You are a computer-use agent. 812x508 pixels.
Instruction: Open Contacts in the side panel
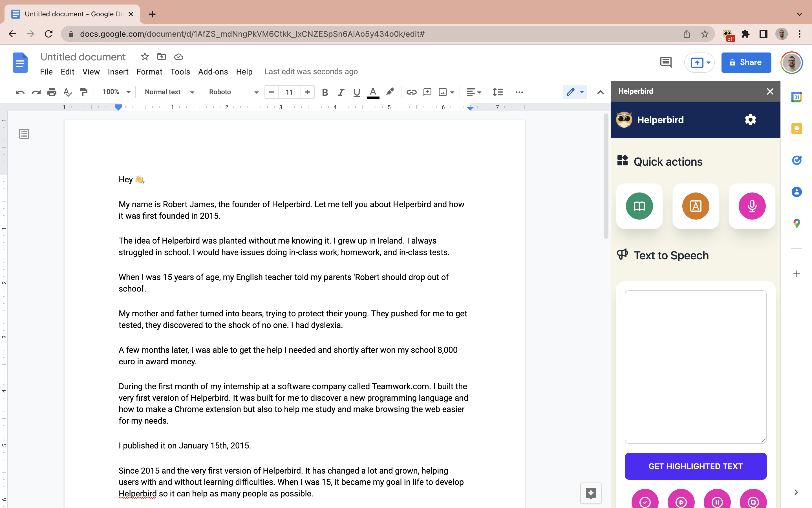(796, 192)
